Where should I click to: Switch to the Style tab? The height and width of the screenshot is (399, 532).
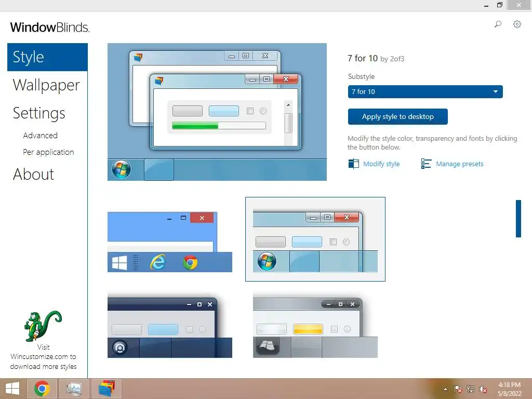pos(47,57)
